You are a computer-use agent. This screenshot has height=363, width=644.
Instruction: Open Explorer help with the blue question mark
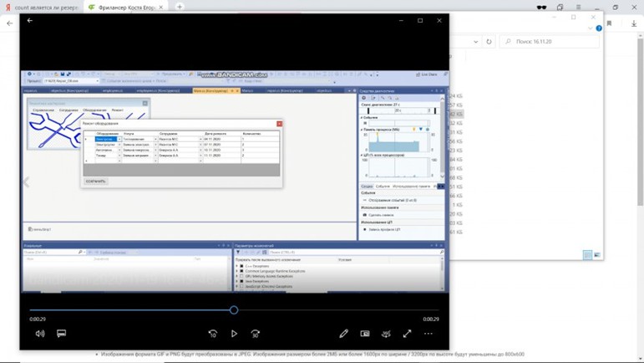(599, 28)
